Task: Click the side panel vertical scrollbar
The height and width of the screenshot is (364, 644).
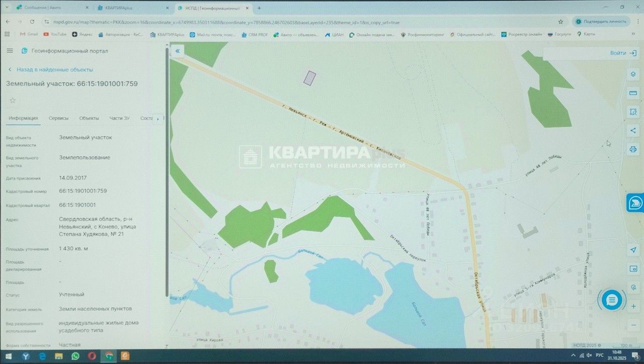Action: [167, 171]
